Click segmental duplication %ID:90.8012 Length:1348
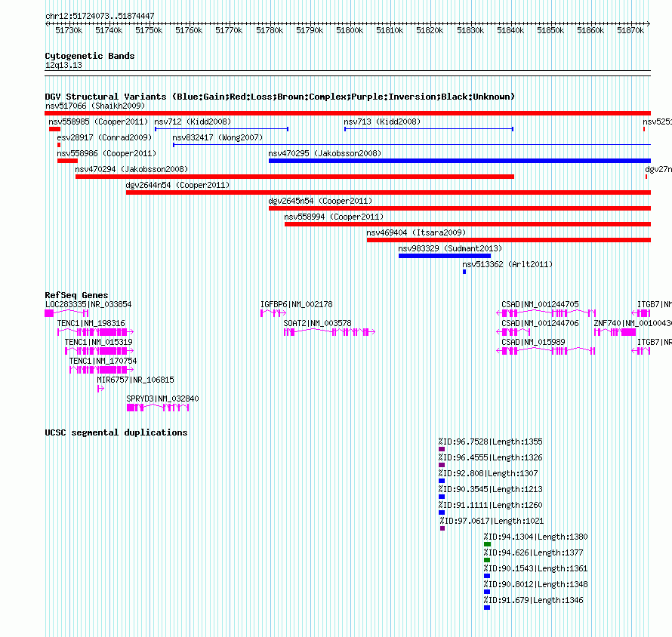 pyautogui.click(x=536, y=584)
